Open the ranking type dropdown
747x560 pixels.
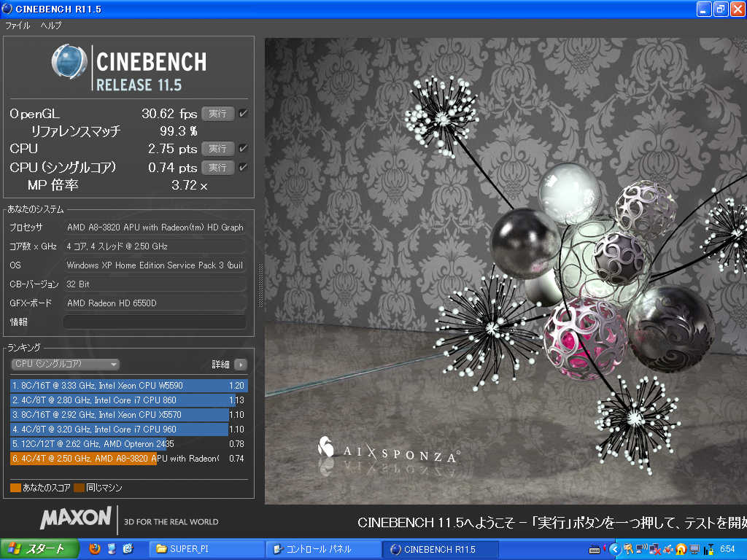[x=65, y=364]
